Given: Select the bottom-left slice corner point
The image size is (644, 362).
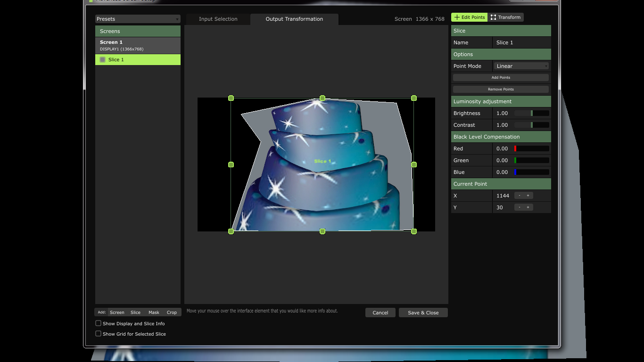Looking at the screenshot, I should (x=231, y=231).
